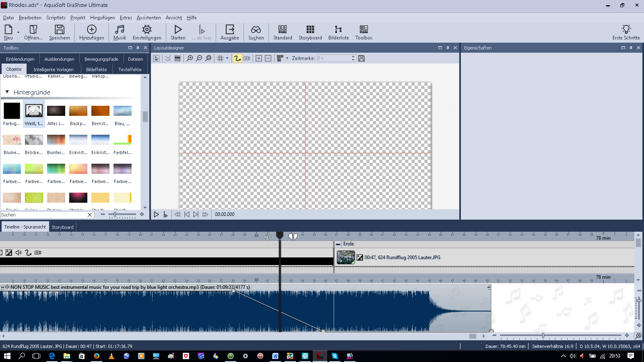Zoom in with the Layoutdesigner magnifier plus
The height and width of the screenshot is (362, 644).
tap(190, 58)
